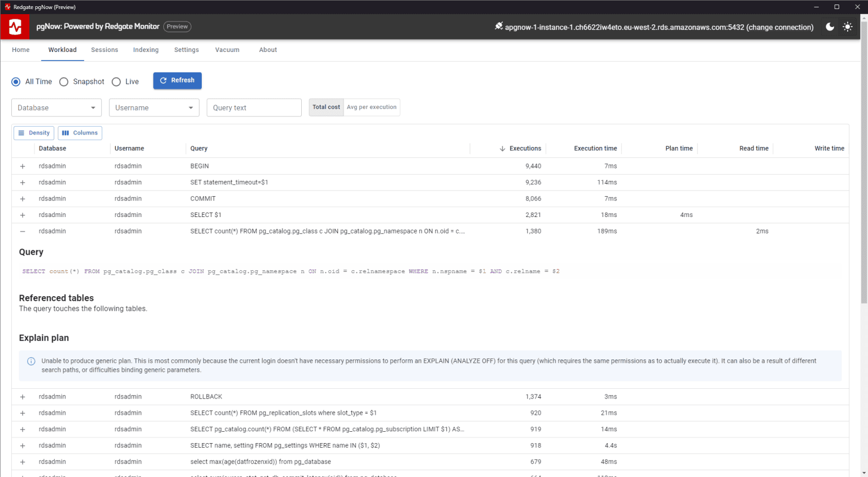Click inside the Query text filter field

pos(254,107)
